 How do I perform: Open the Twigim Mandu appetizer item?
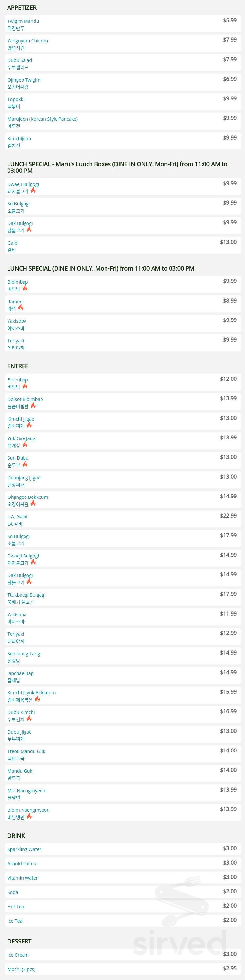coord(123,23)
